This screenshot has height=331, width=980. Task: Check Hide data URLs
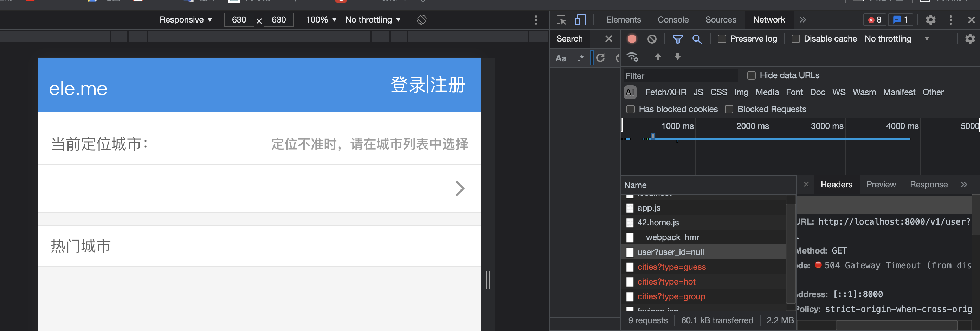pyautogui.click(x=752, y=75)
